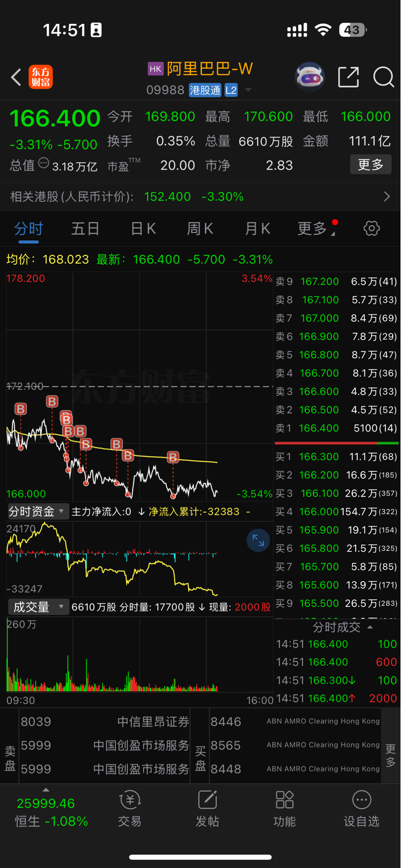Tap 更多 beside the broker queue

391,755
